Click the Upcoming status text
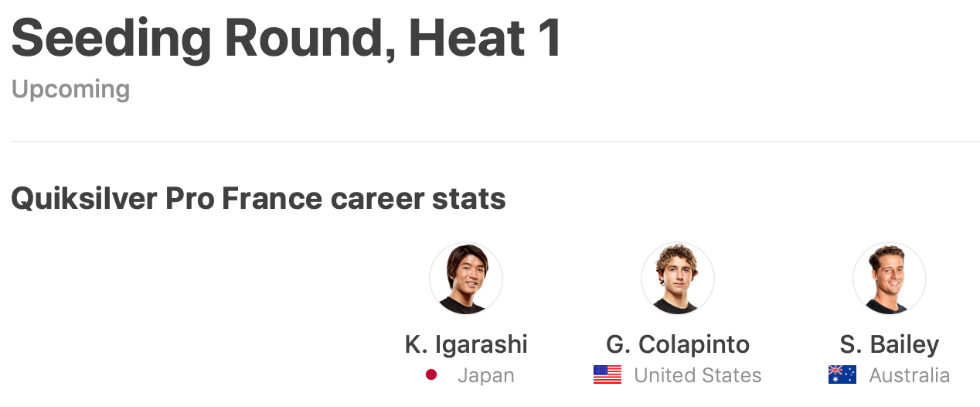Image resolution: width=980 pixels, height=407 pixels. click(x=70, y=90)
